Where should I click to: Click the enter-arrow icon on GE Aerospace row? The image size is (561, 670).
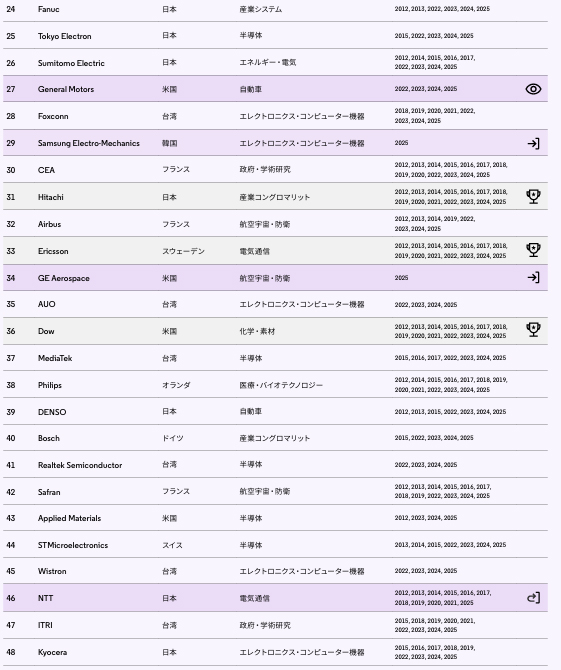pos(533,278)
